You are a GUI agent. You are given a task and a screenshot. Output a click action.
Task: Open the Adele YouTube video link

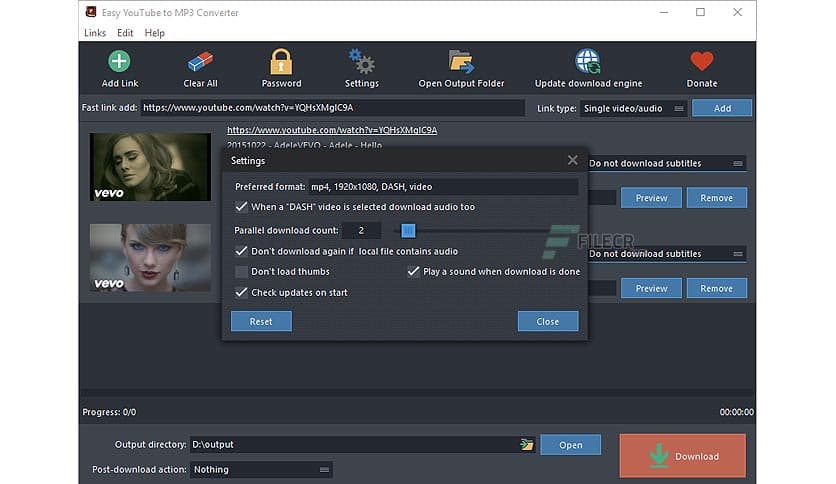click(332, 130)
